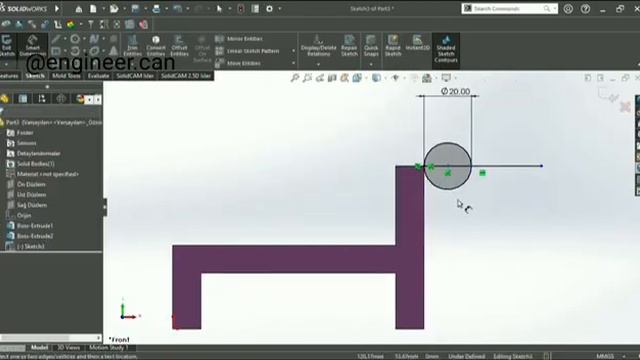Click the Exit Sketch tool
This screenshot has height=360, width=640.
6,45
